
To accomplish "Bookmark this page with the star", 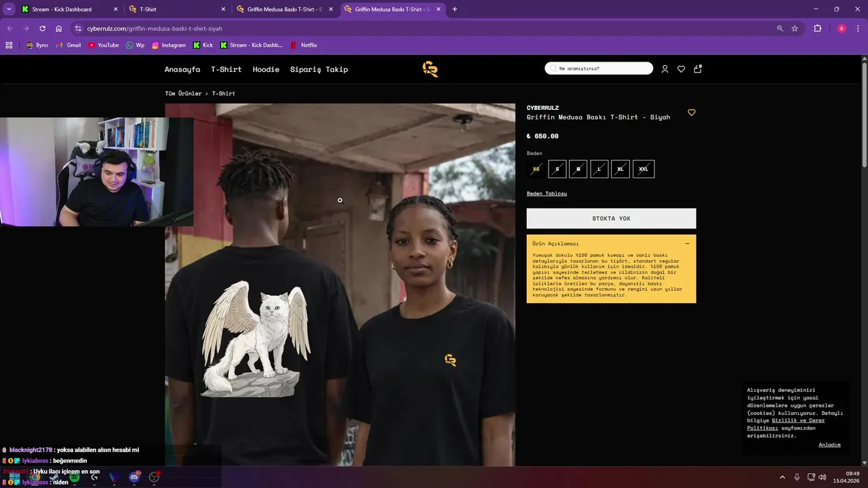I will tap(795, 28).
